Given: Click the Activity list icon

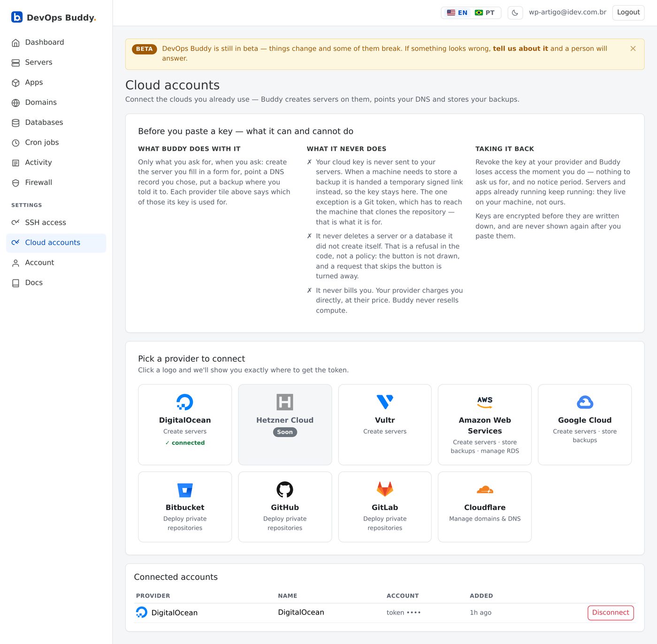Looking at the screenshot, I should point(15,163).
